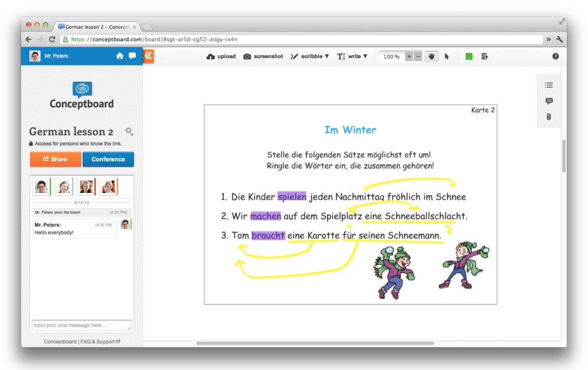This screenshot has width=588, height=370.
Task: Select the first participant avatar
Action: 41,187
